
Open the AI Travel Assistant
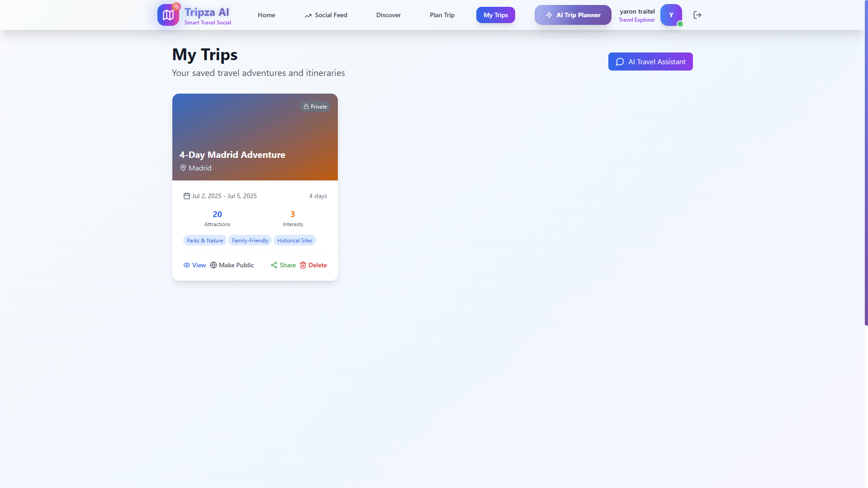pyautogui.click(x=650, y=62)
